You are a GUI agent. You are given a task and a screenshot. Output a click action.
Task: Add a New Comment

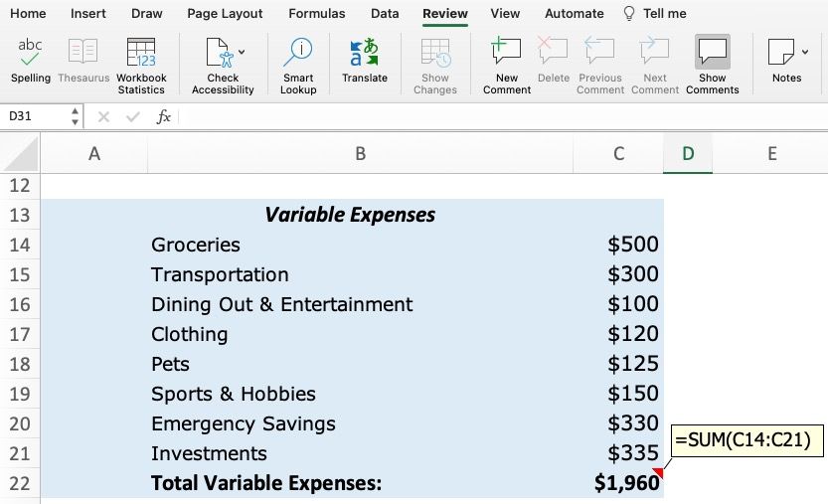tap(506, 66)
